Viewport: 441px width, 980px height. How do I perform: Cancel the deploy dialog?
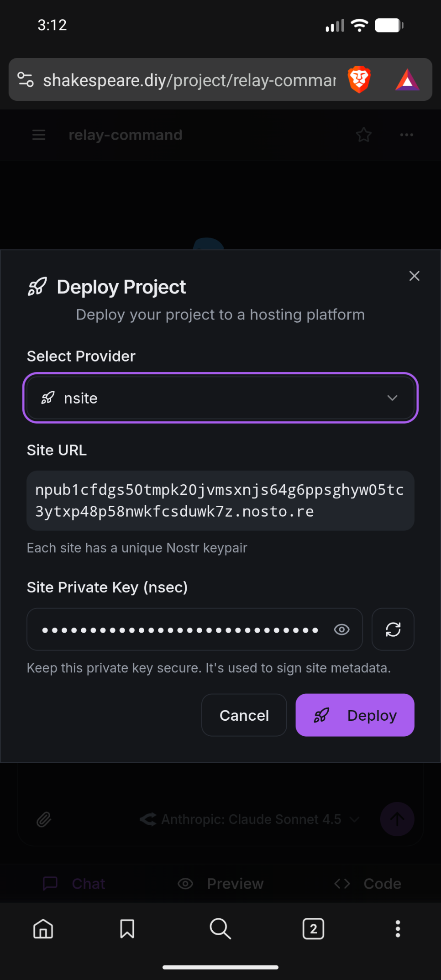click(244, 715)
